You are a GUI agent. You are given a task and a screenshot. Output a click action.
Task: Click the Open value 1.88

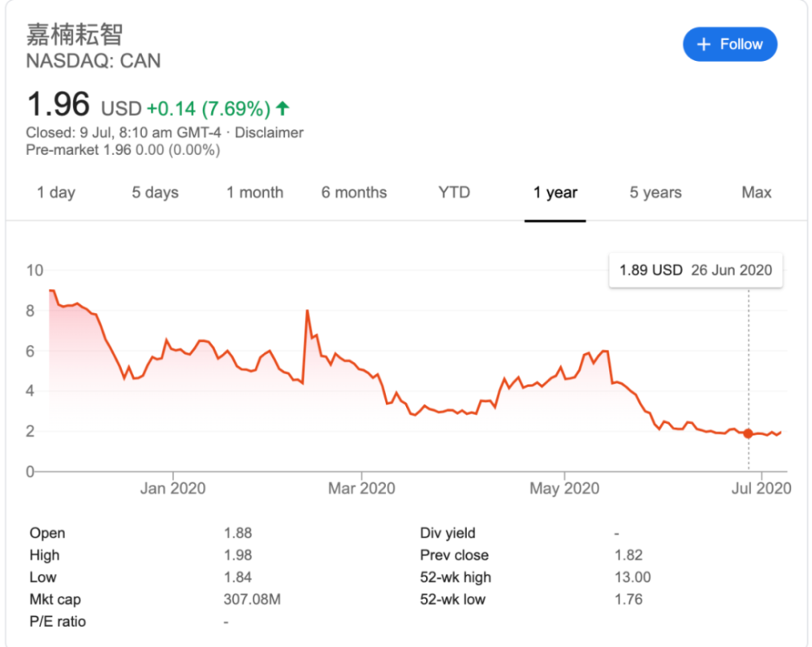[238, 533]
